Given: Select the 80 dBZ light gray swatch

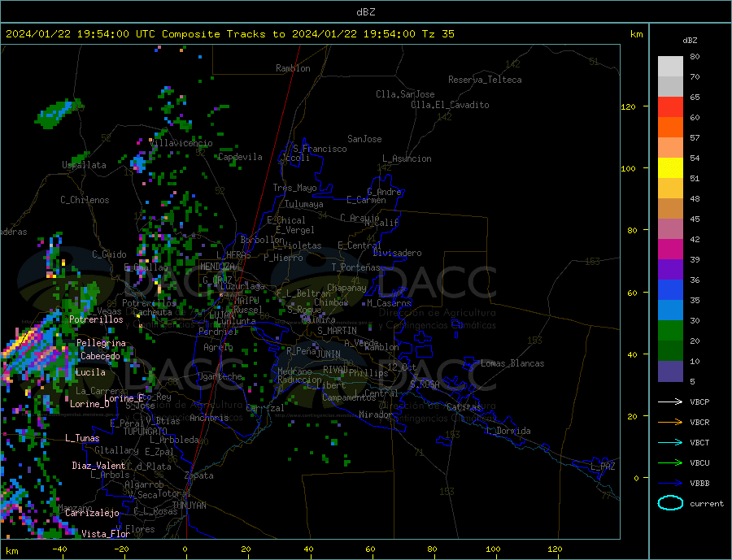Looking at the screenshot, I should click(670, 67).
